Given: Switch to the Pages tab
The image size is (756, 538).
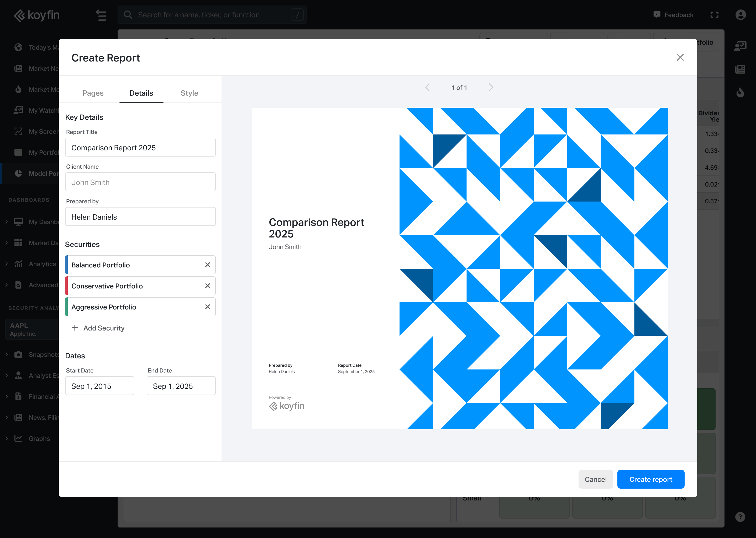Looking at the screenshot, I should pyautogui.click(x=93, y=93).
